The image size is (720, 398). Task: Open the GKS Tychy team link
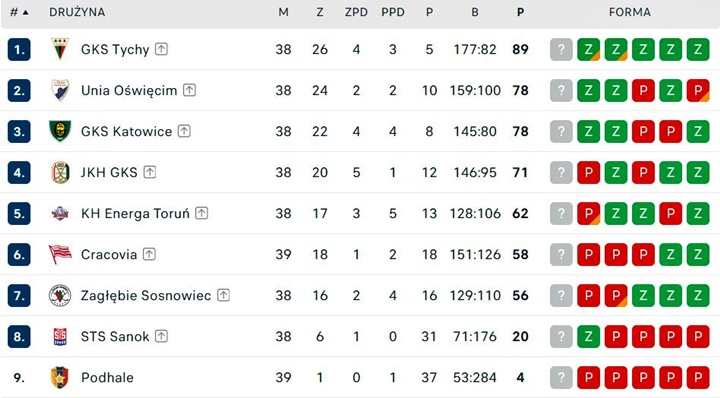[115, 49]
